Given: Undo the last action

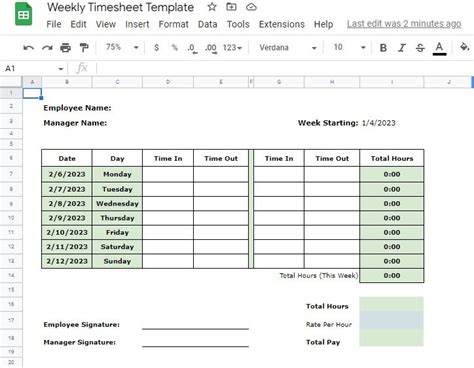Looking at the screenshot, I should click(28, 48).
